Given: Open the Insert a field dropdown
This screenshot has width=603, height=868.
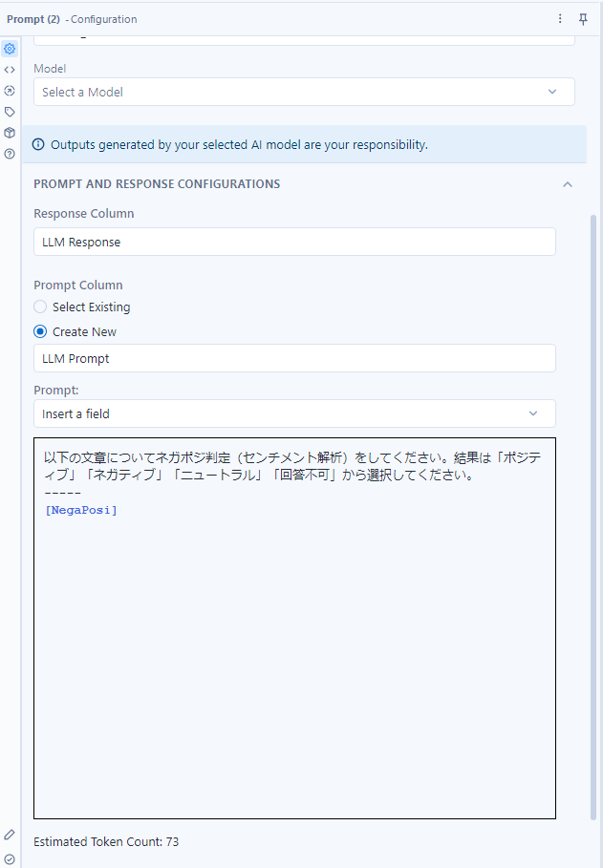Looking at the screenshot, I should 295,413.
